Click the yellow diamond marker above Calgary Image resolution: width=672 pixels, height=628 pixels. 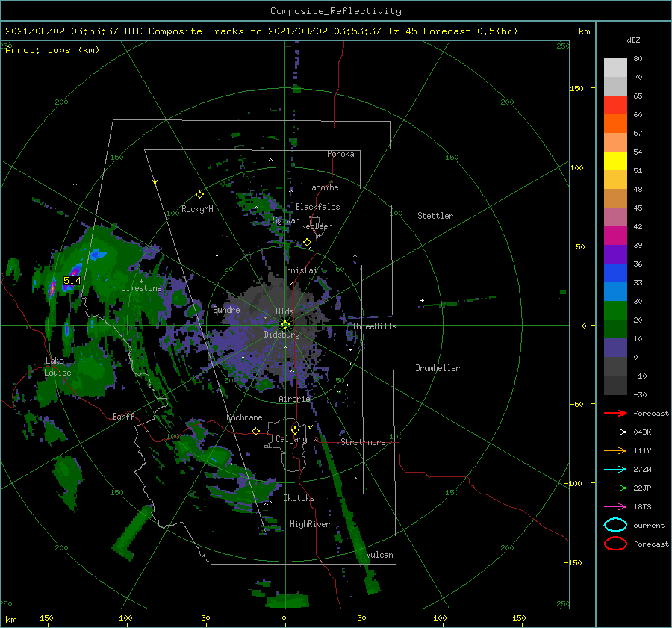(x=295, y=430)
